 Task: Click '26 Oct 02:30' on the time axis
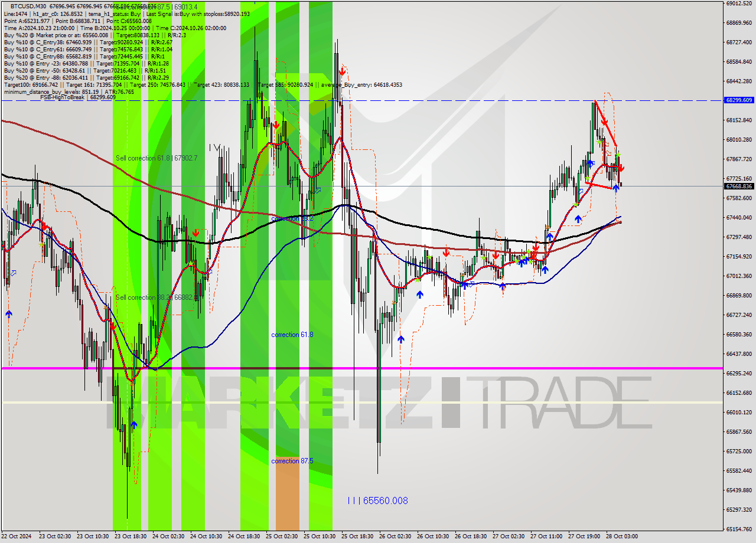396,537
